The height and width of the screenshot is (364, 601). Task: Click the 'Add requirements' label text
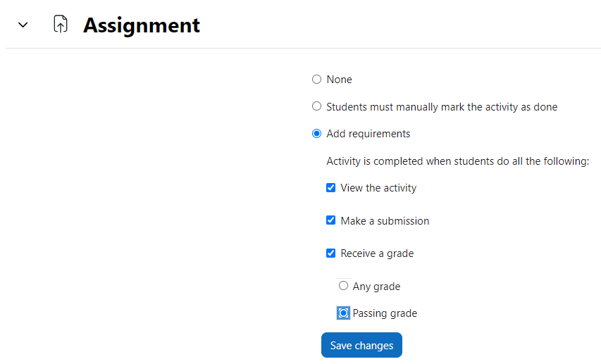click(368, 134)
